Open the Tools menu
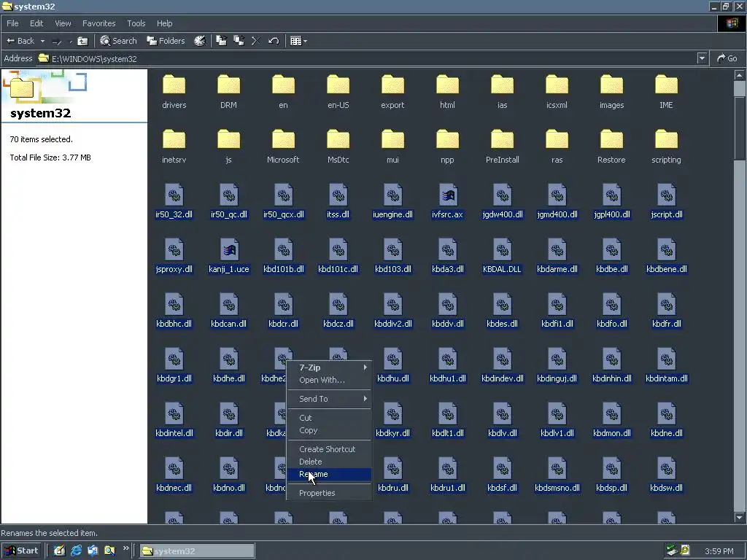The height and width of the screenshot is (560, 747). tap(136, 23)
